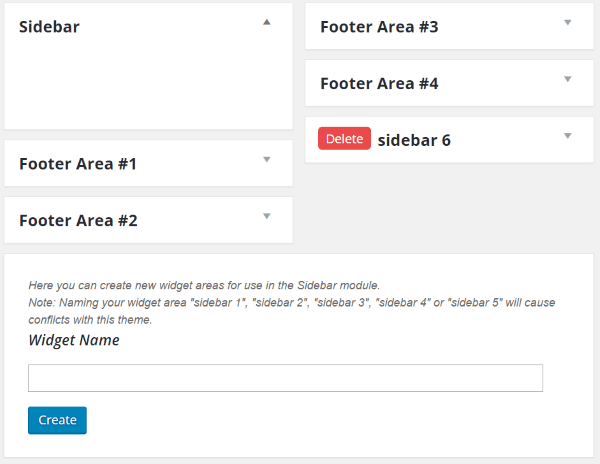Image resolution: width=600 pixels, height=464 pixels.
Task: Click the sidebar 6 title text
Action: click(414, 141)
